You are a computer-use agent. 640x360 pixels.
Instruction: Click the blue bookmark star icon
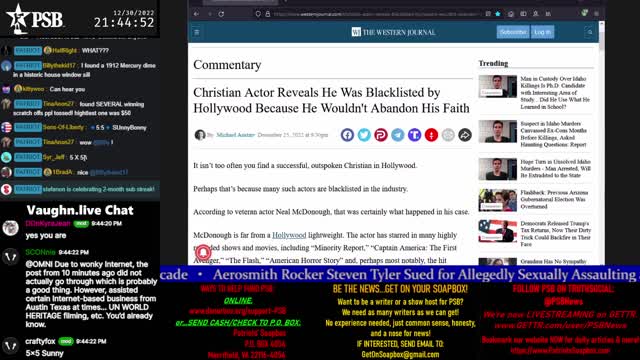point(498,14)
